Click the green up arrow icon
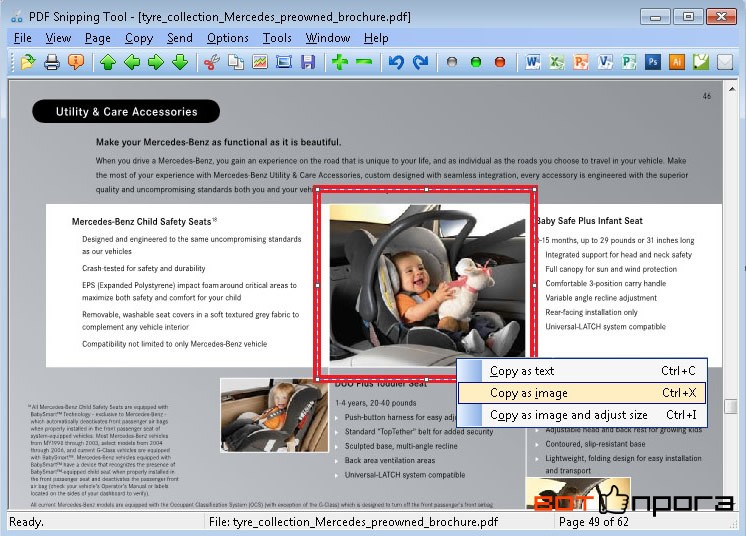This screenshot has width=746, height=536. 108,62
